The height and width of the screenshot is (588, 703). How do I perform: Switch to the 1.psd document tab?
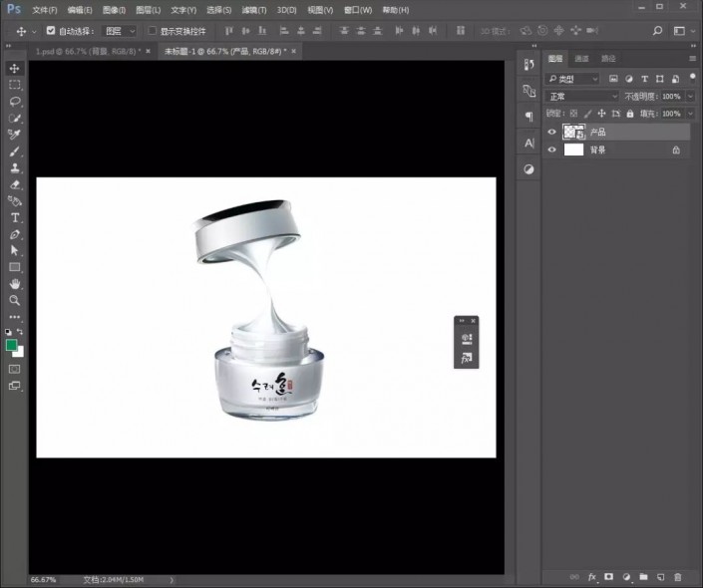[88, 51]
